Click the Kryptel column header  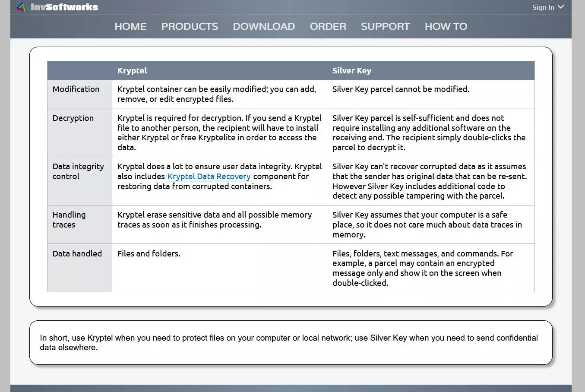(132, 71)
